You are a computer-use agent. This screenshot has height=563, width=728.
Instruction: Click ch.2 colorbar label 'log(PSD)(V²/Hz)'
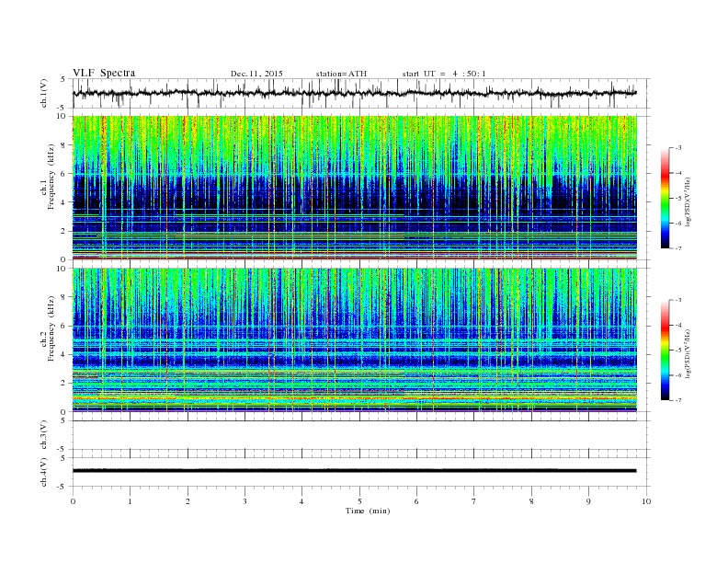coord(688,353)
